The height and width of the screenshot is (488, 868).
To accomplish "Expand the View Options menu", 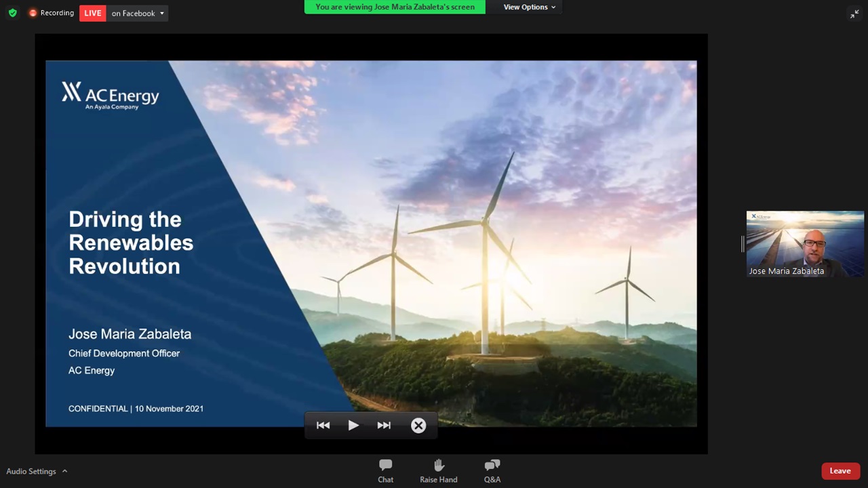I will [x=529, y=7].
